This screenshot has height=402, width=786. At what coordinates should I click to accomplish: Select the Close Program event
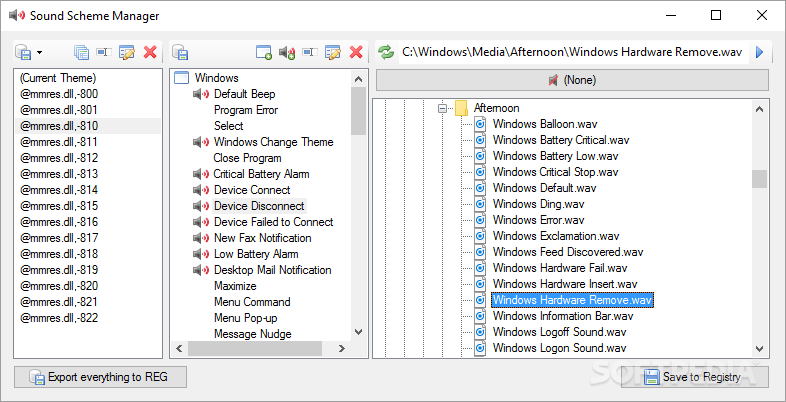click(247, 158)
